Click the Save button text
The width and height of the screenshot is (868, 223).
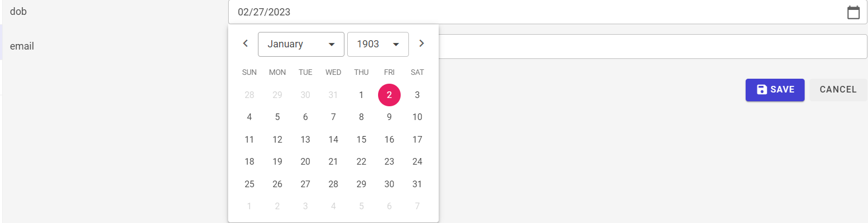[783, 90]
